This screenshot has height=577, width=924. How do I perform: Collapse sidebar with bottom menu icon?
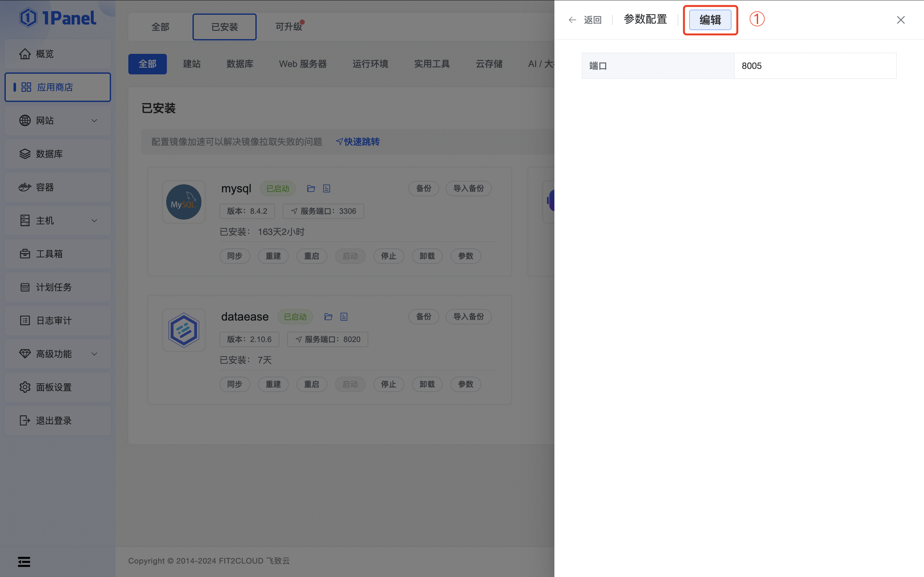click(24, 561)
